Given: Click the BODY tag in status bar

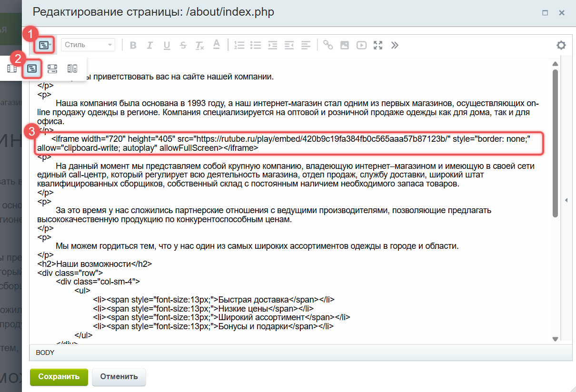Looking at the screenshot, I should point(45,353).
